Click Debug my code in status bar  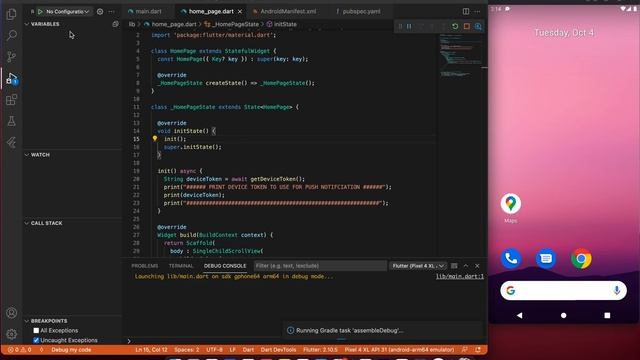(x=71, y=350)
